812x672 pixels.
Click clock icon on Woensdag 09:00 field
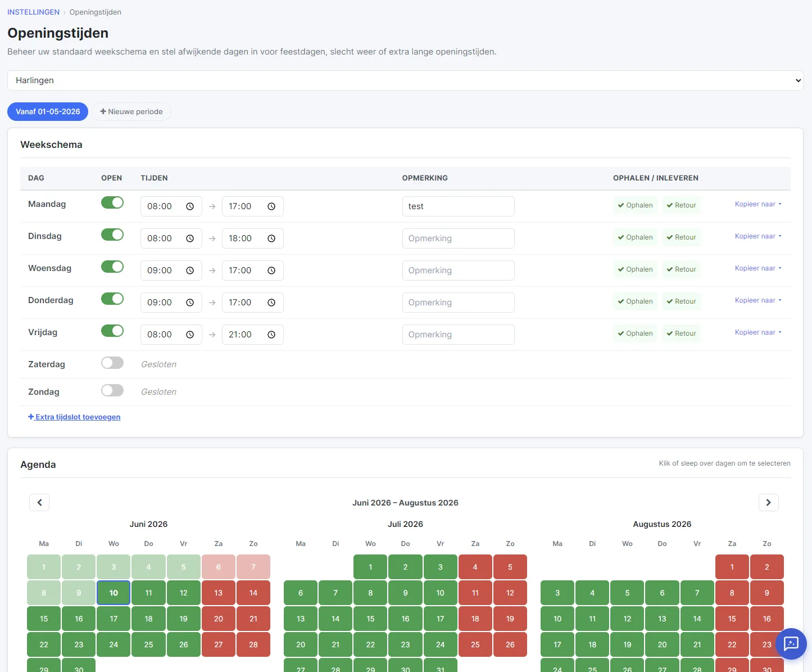(190, 270)
